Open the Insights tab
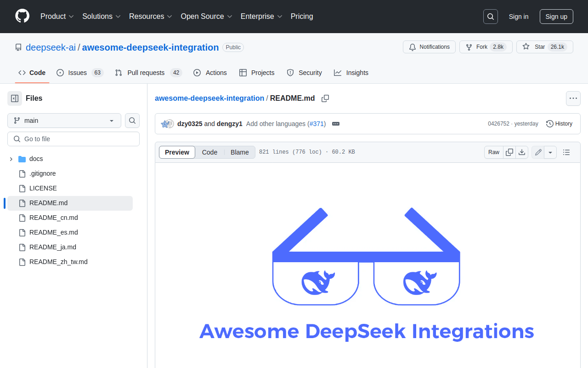Viewport: 588px width, 368px height. tap(351, 73)
